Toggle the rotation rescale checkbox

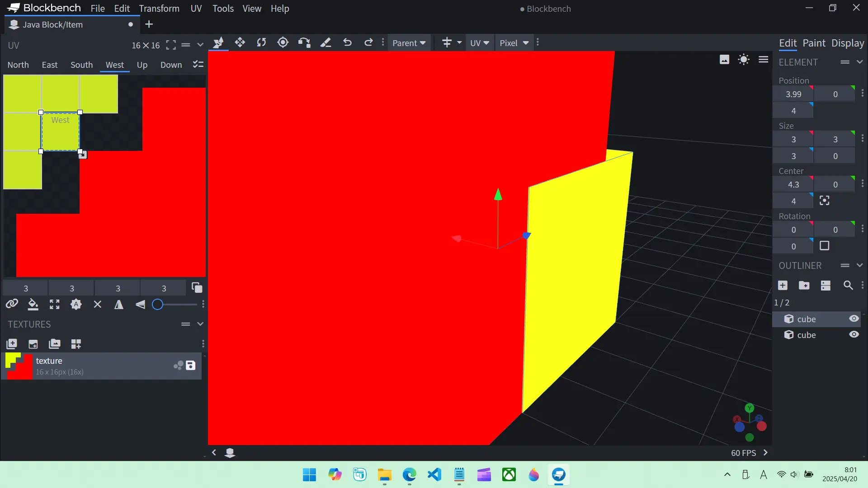coord(825,246)
